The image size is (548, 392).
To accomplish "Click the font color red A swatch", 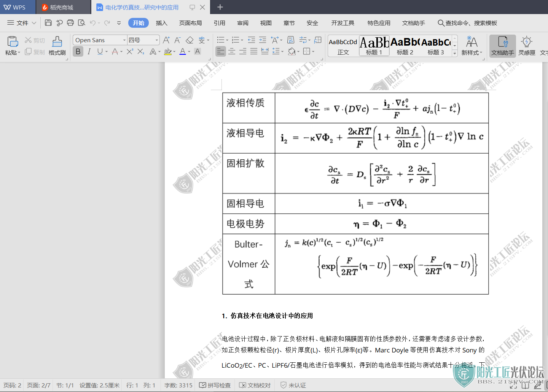I will tap(183, 51).
